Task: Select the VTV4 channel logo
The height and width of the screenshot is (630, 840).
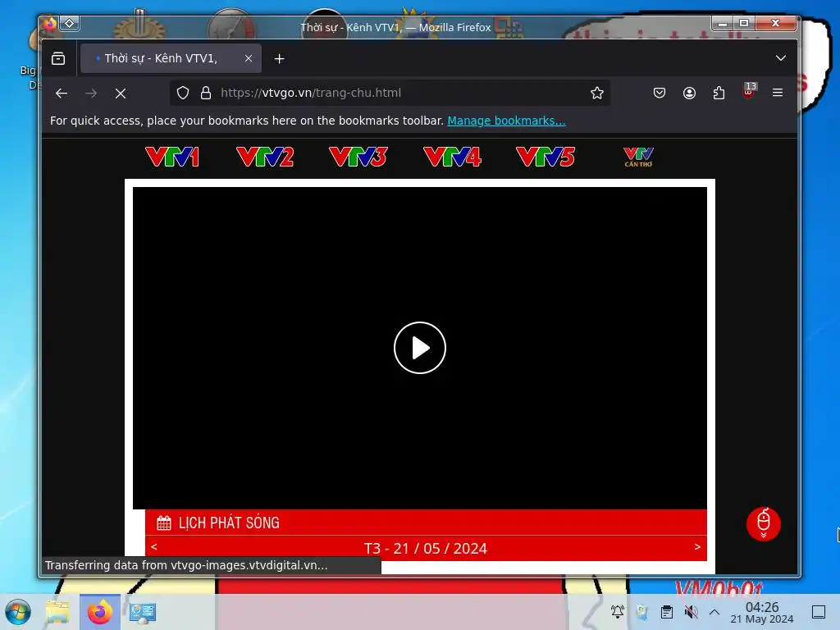Action: [452, 157]
